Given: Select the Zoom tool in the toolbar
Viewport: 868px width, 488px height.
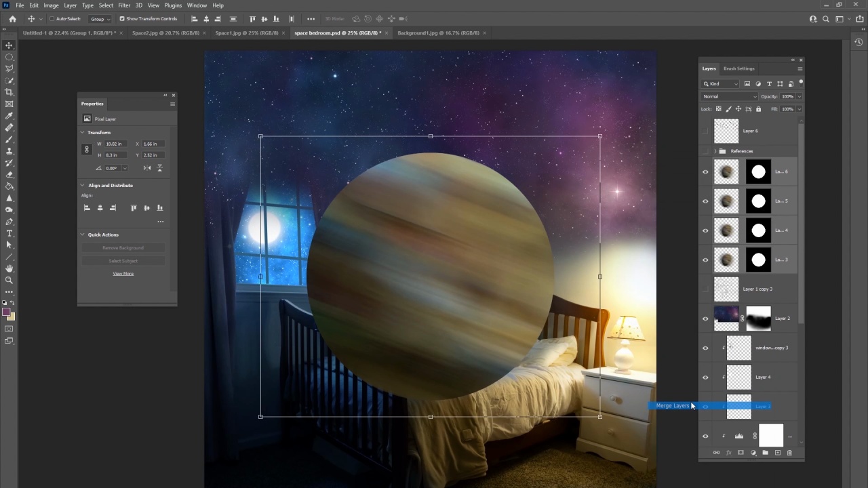Looking at the screenshot, I should tap(9, 280).
